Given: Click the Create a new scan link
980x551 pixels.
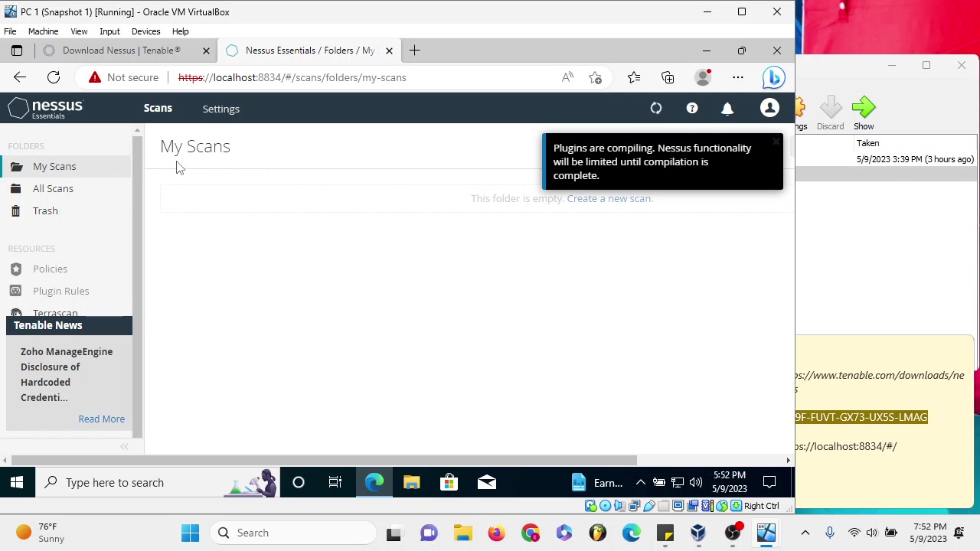Looking at the screenshot, I should coord(609,198).
